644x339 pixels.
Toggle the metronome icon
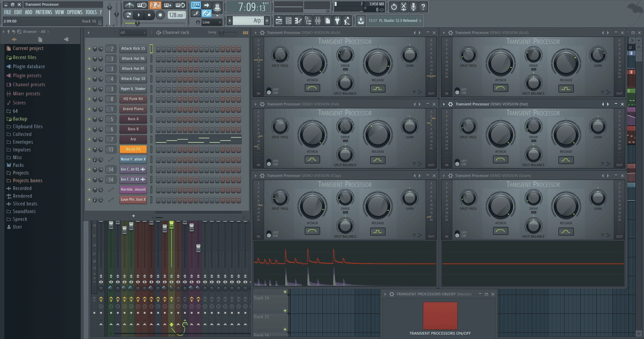point(129,5)
